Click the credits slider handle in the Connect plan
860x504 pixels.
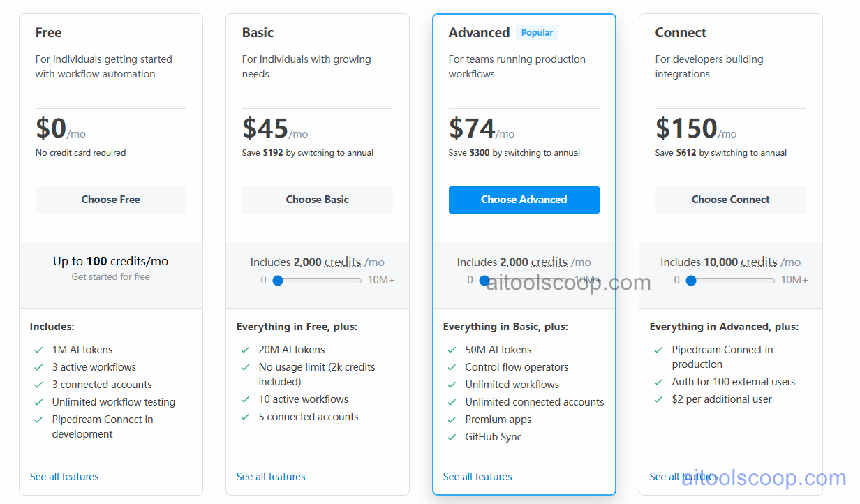(x=690, y=280)
